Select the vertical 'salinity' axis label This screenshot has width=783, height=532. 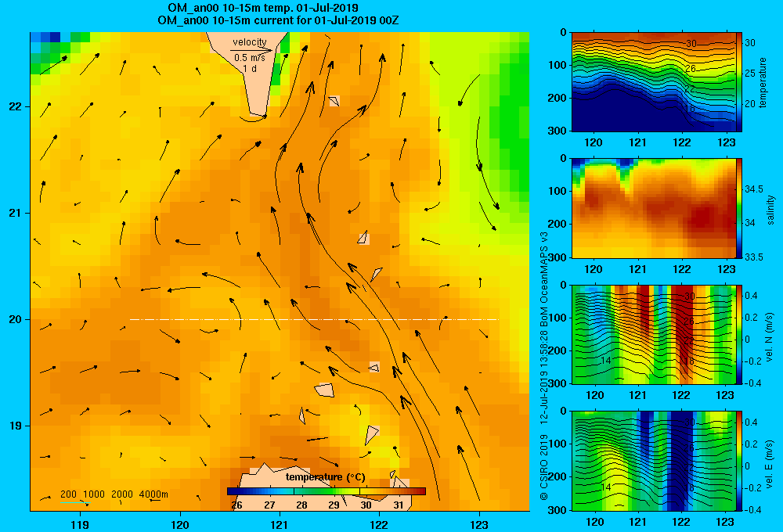pyautogui.click(x=771, y=210)
